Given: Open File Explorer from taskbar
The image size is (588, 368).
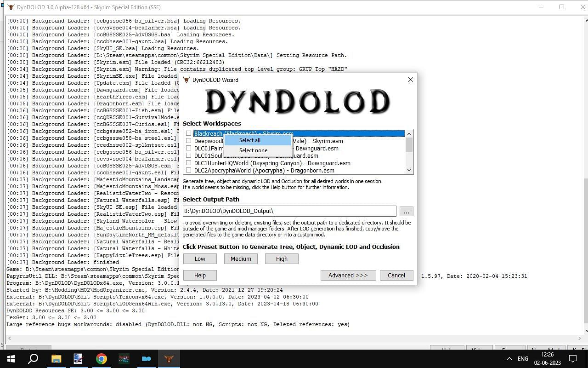Looking at the screenshot, I should (56, 359).
